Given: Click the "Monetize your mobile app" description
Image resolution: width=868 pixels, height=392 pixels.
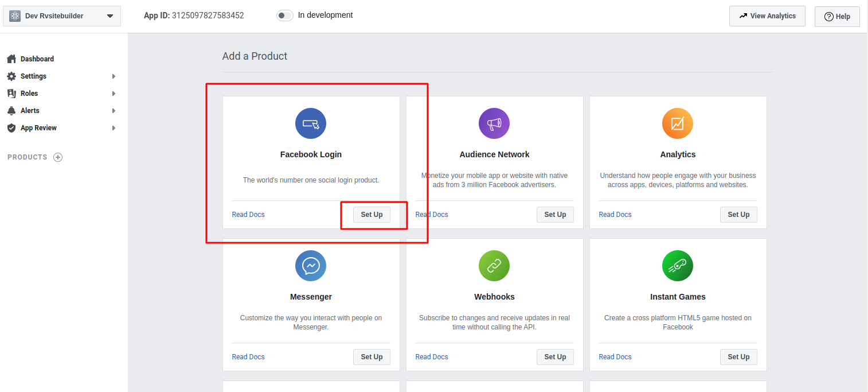Looking at the screenshot, I should click(x=494, y=180).
